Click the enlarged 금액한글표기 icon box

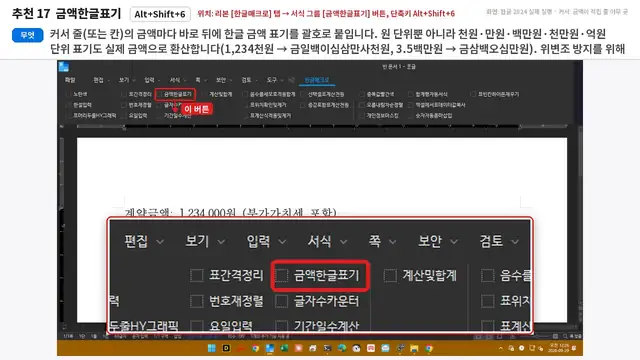281,276
